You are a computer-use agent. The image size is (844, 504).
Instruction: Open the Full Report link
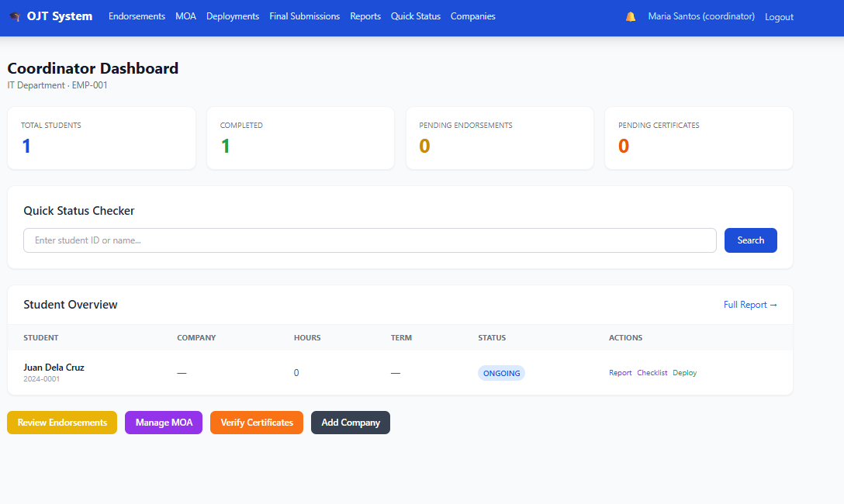coord(750,305)
